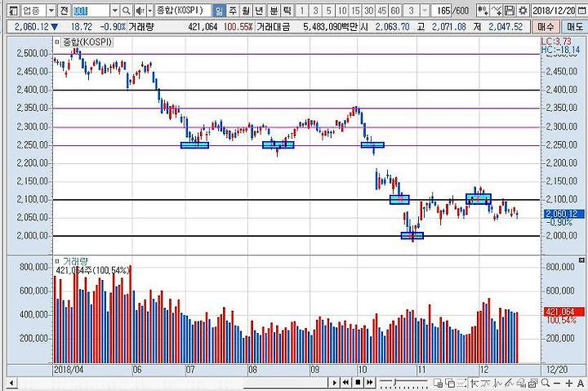Click the 'A' text icon at bottom right
The image size is (588, 391).
click(x=581, y=383)
